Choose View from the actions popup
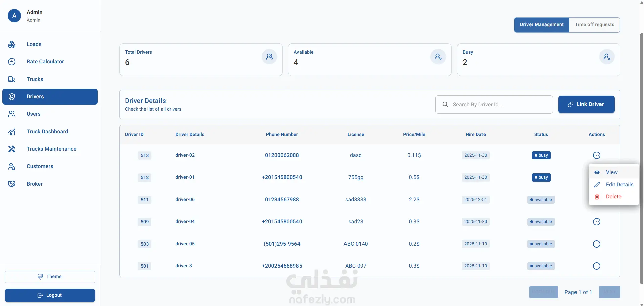 pos(614,172)
